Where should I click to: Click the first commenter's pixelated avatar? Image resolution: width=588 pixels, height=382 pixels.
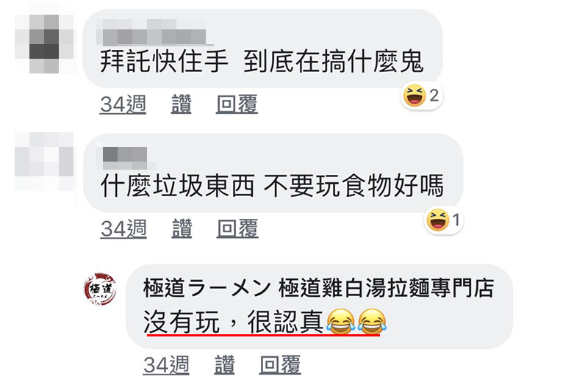tap(44, 43)
